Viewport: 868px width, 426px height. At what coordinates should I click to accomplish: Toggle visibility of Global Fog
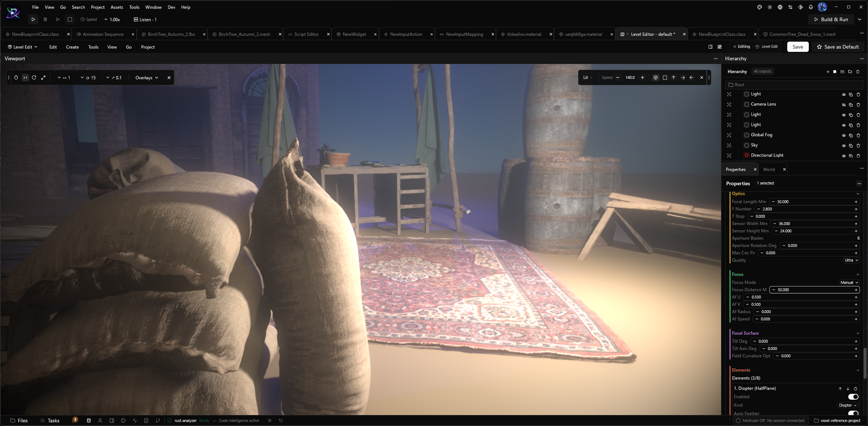tap(844, 135)
